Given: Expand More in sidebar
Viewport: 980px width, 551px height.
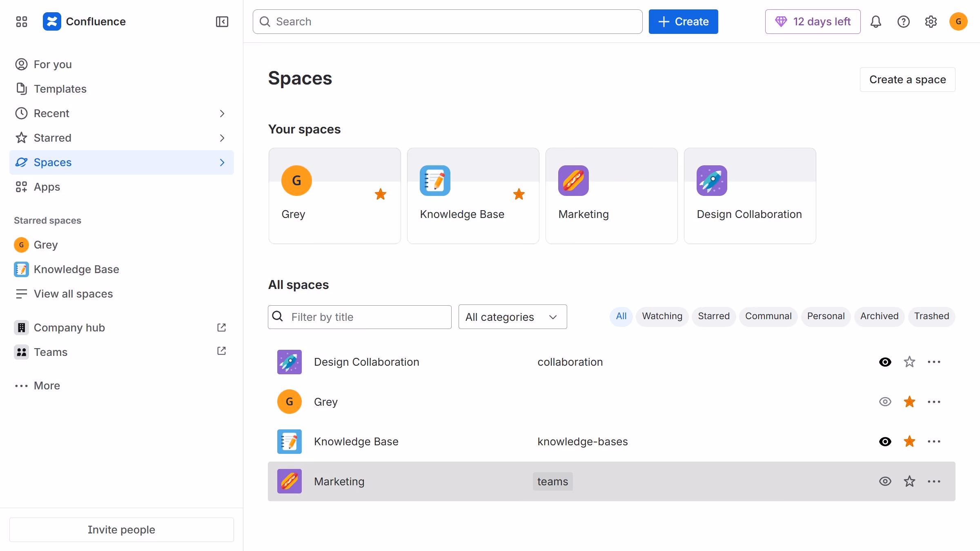Looking at the screenshot, I should [121, 386].
